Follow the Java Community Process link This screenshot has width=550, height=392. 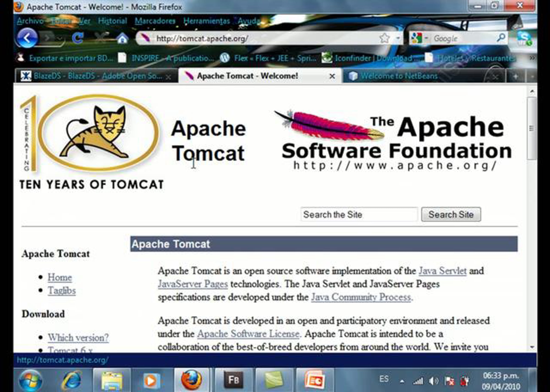pos(361,297)
